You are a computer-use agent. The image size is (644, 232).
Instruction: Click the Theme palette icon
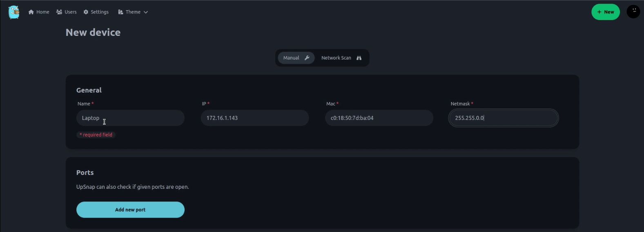120,12
